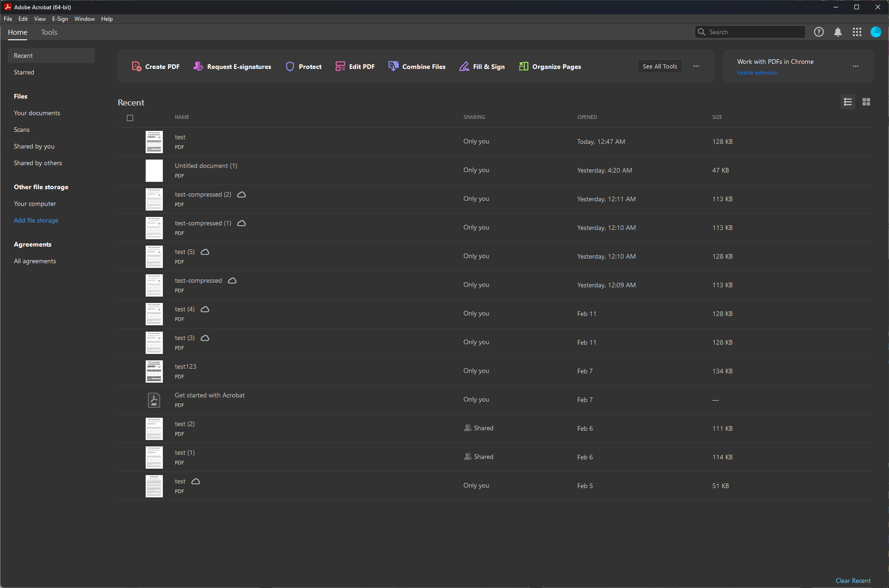Open the E-Sign menu

(x=60, y=19)
